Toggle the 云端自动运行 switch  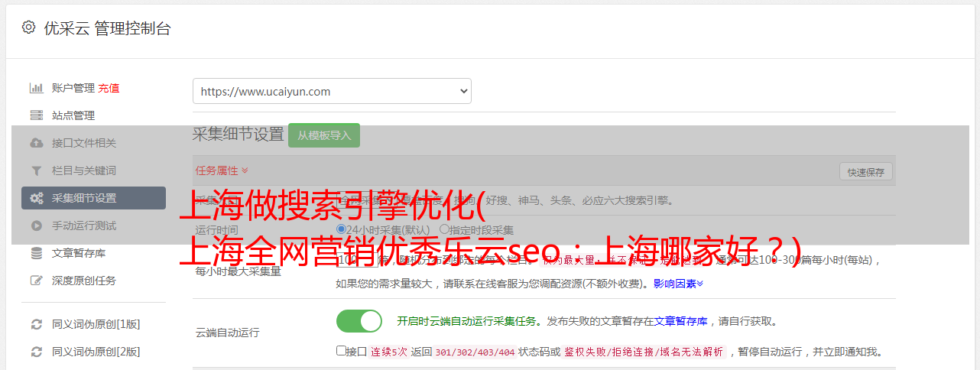pos(359,321)
